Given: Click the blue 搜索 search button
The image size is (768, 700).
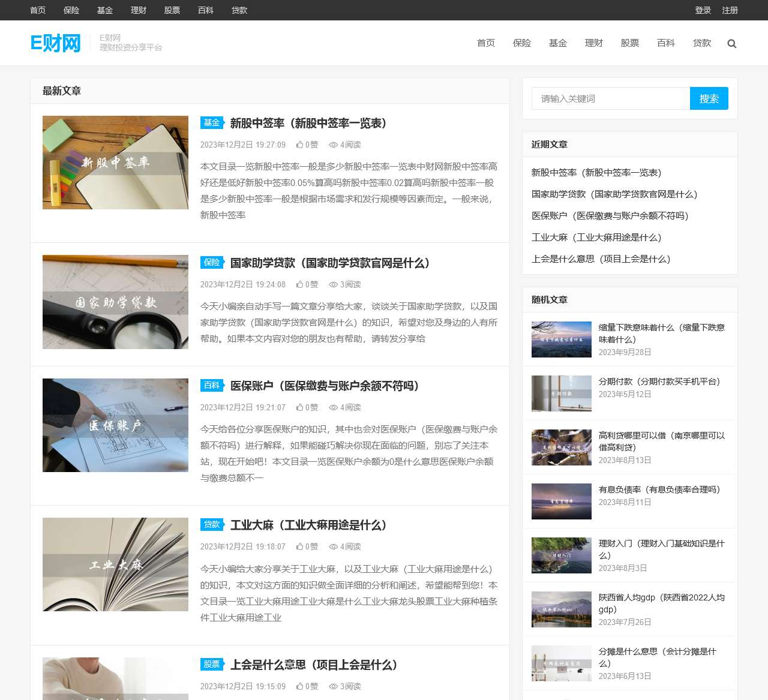Looking at the screenshot, I should [709, 98].
